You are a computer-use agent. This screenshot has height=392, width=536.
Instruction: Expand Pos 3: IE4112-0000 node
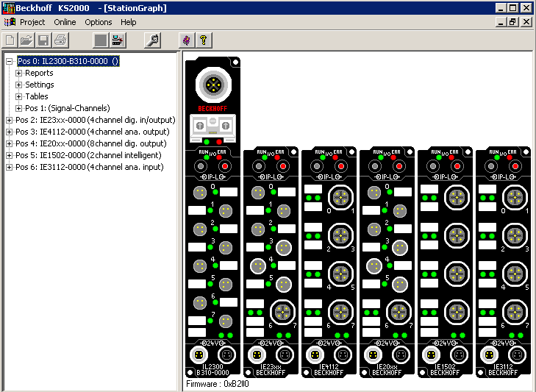click(x=10, y=132)
